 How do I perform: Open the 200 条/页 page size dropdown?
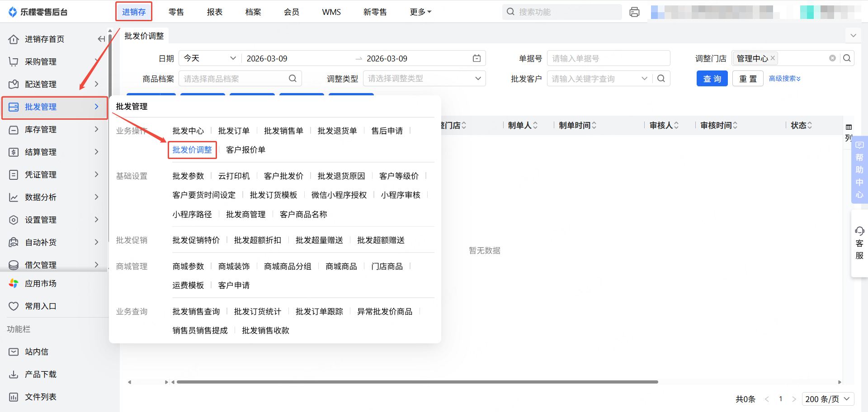click(828, 399)
